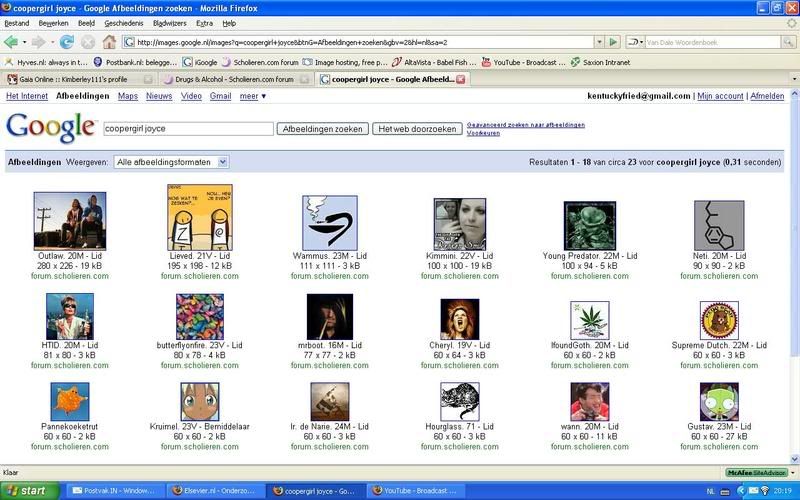Click the Stop loading icon

point(88,42)
